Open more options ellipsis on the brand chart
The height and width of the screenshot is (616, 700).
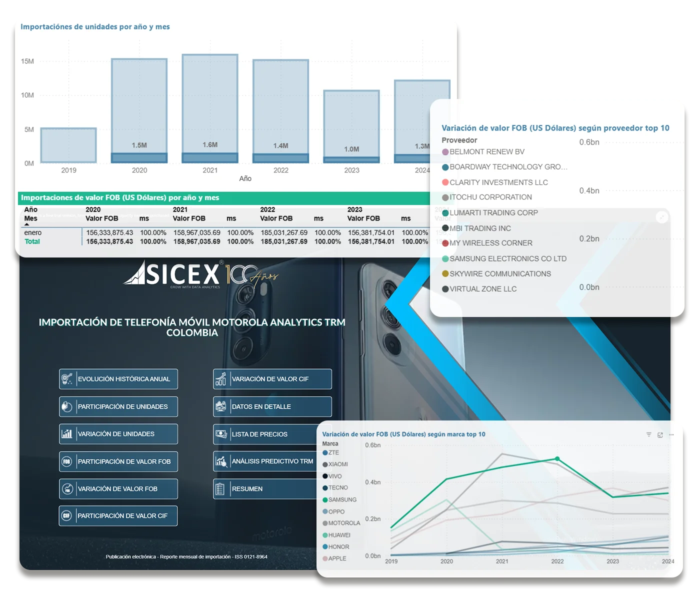click(x=671, y=435)
